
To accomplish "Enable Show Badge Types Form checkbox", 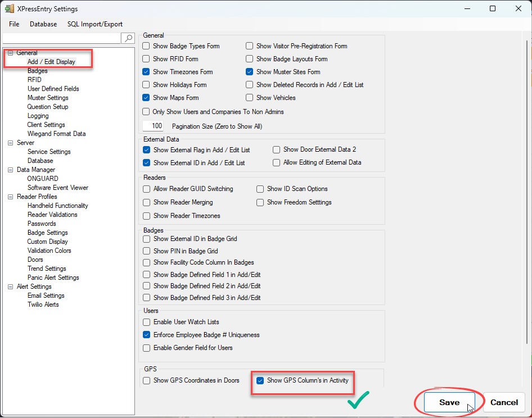I will coord(147,46).
